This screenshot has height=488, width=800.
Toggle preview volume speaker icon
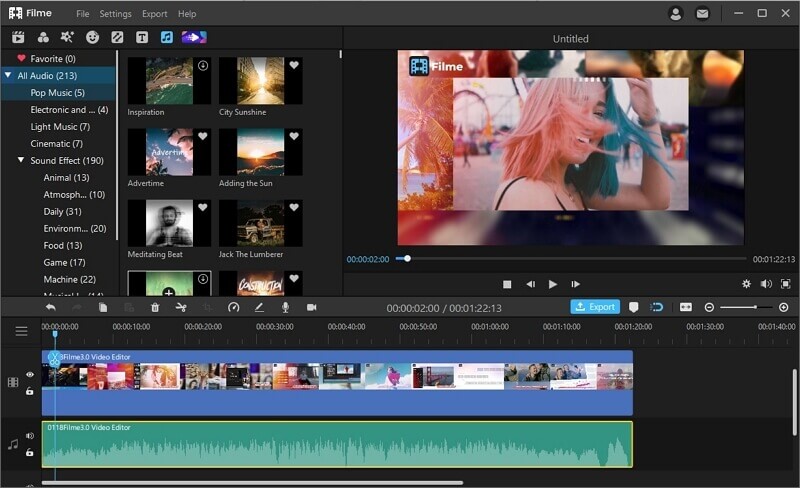click(x=766, y=284)
